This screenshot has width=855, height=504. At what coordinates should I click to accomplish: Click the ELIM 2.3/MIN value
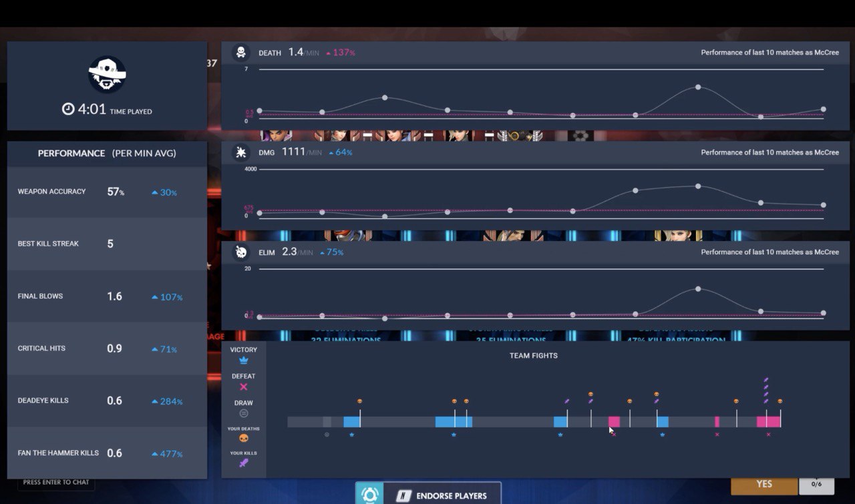298,252
